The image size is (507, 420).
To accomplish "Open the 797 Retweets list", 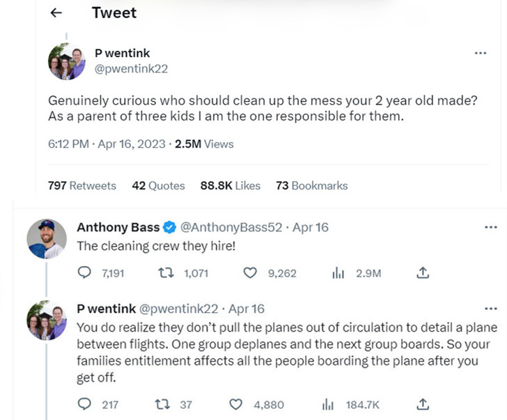I will tap(82, 185).
